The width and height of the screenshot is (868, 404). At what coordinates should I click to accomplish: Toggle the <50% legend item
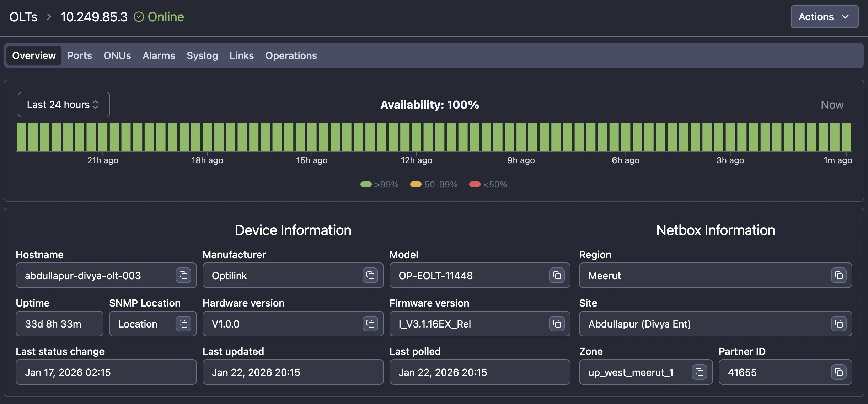pyautogui.click(x=488, y=184)
